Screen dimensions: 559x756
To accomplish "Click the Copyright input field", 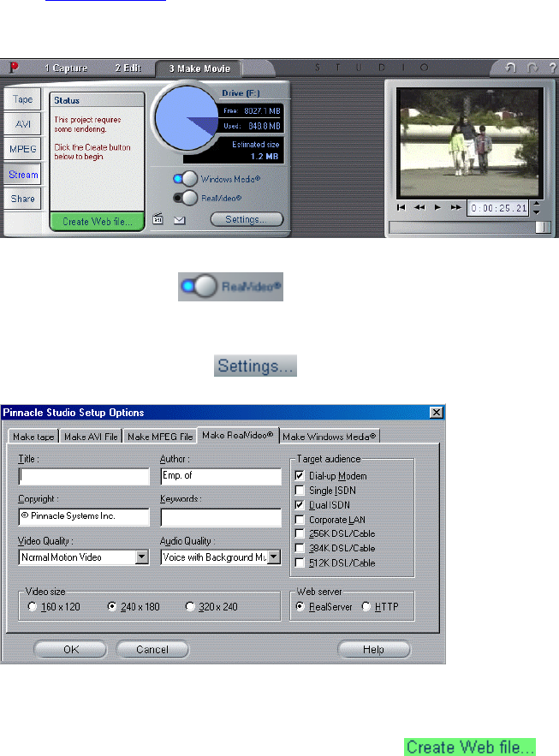I will tap(84, 516).
